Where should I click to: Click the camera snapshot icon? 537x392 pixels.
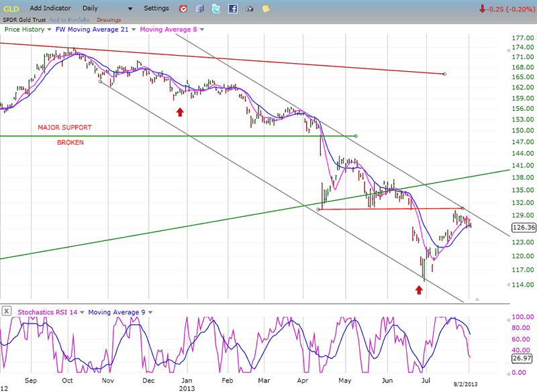[250, 9]
